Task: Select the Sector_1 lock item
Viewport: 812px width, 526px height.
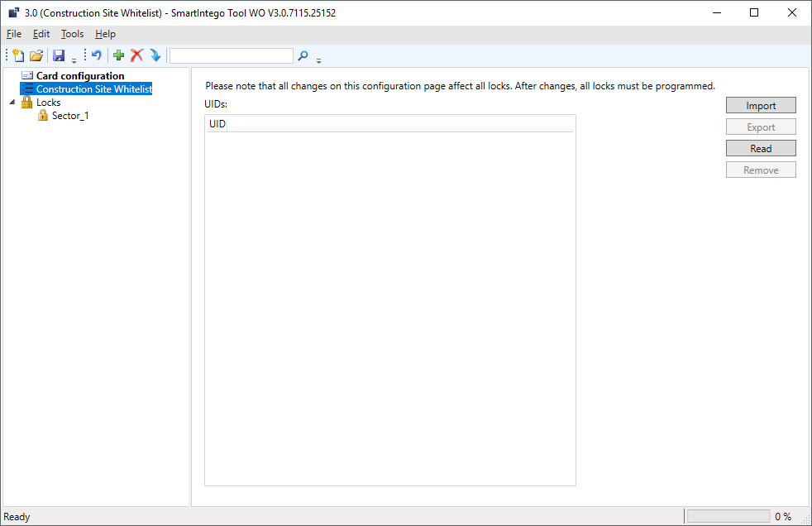Action: click(x=70, y=116)
